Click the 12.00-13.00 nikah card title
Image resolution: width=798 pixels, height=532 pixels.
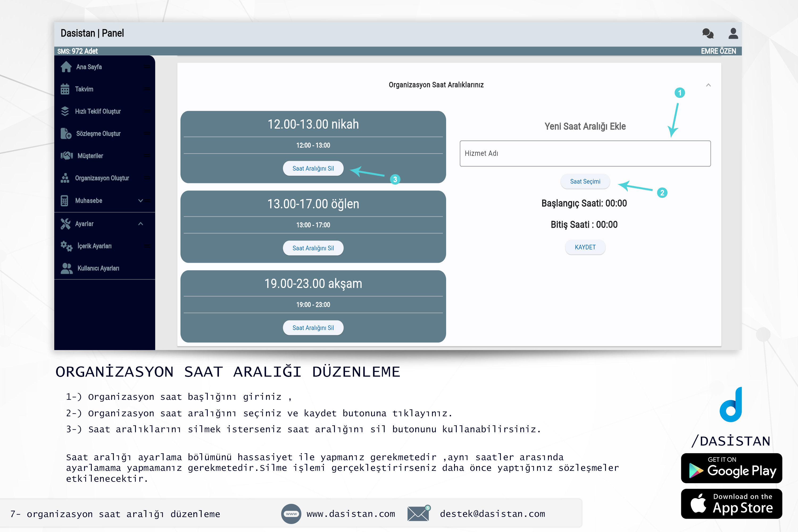[313, 124]
